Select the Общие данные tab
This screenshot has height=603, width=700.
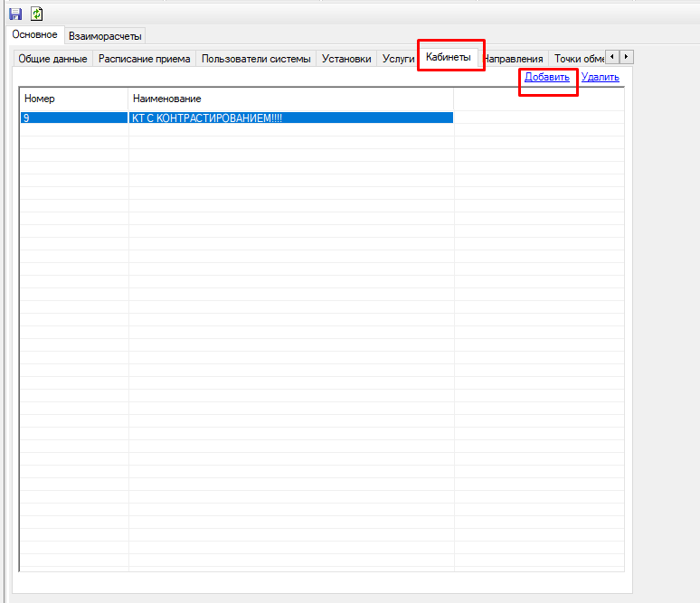[x=53, y=59]
